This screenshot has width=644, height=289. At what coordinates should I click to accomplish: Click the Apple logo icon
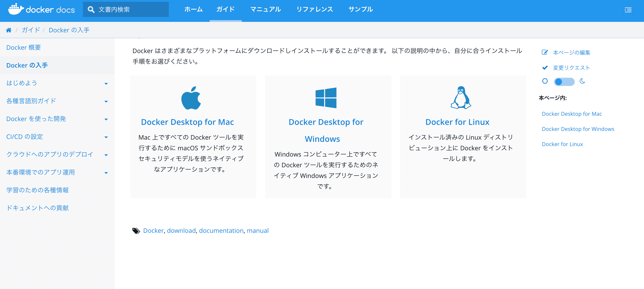(x=191, y=98)
